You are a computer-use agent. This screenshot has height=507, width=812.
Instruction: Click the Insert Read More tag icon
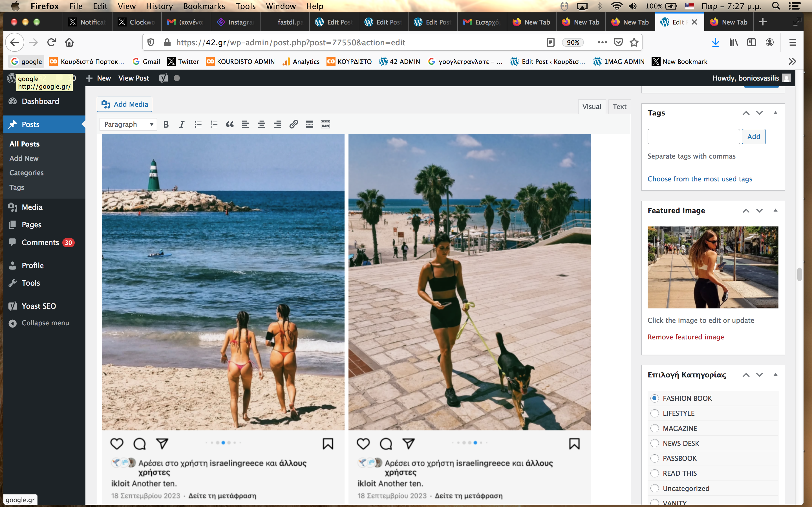tap(309, 124)
